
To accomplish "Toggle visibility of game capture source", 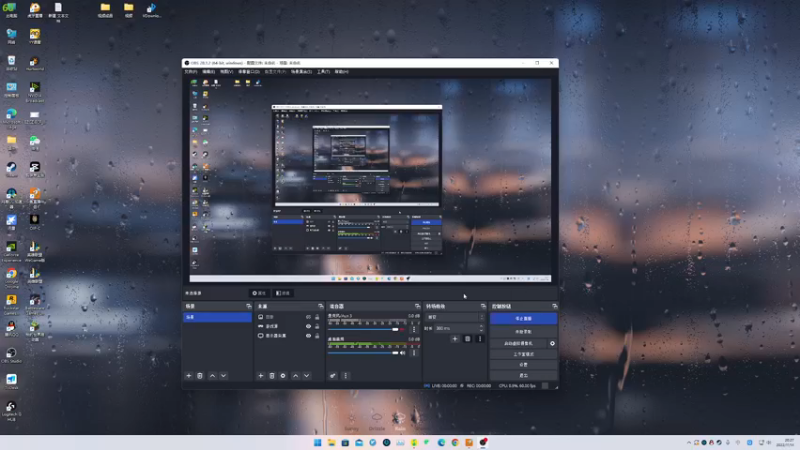I will pyautogui.click(x=308, y=326).
